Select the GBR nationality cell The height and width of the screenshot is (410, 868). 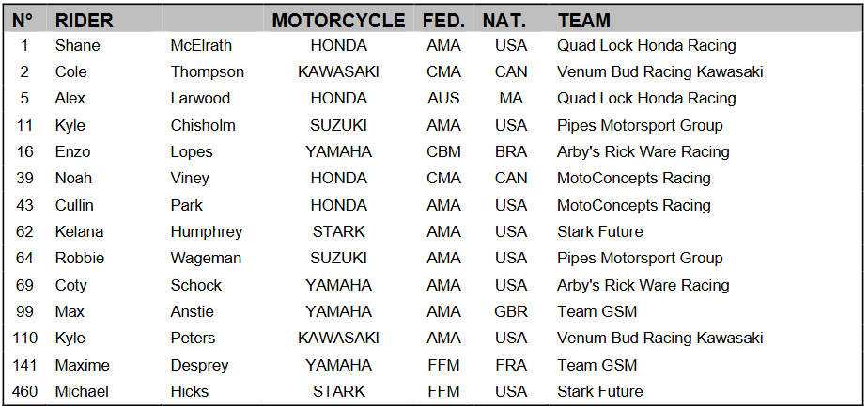pyautogui.click(x=511, y=311)
